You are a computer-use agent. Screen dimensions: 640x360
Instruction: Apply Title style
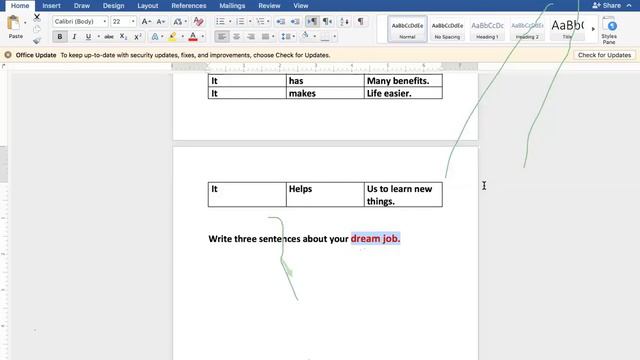567,29
